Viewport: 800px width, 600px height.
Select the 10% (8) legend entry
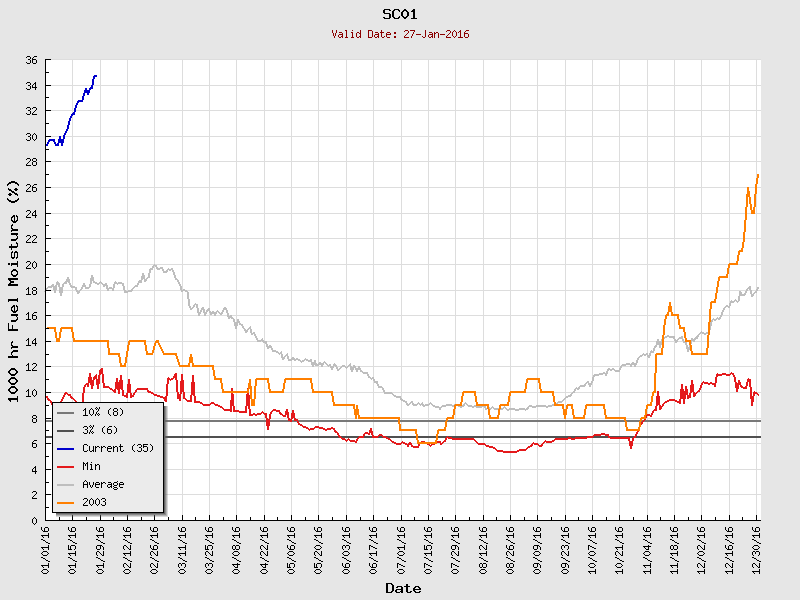103,412
